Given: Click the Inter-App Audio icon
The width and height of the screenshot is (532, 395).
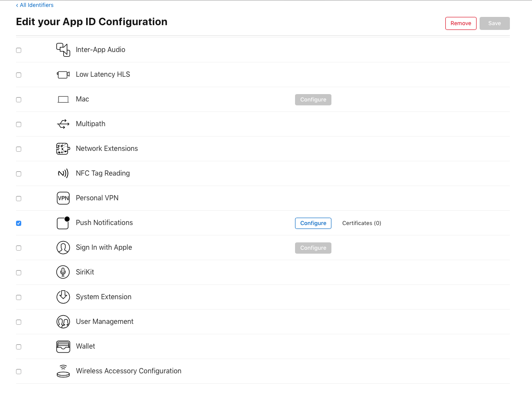Looking at the screenshot, I should click(x=63, y=50).
